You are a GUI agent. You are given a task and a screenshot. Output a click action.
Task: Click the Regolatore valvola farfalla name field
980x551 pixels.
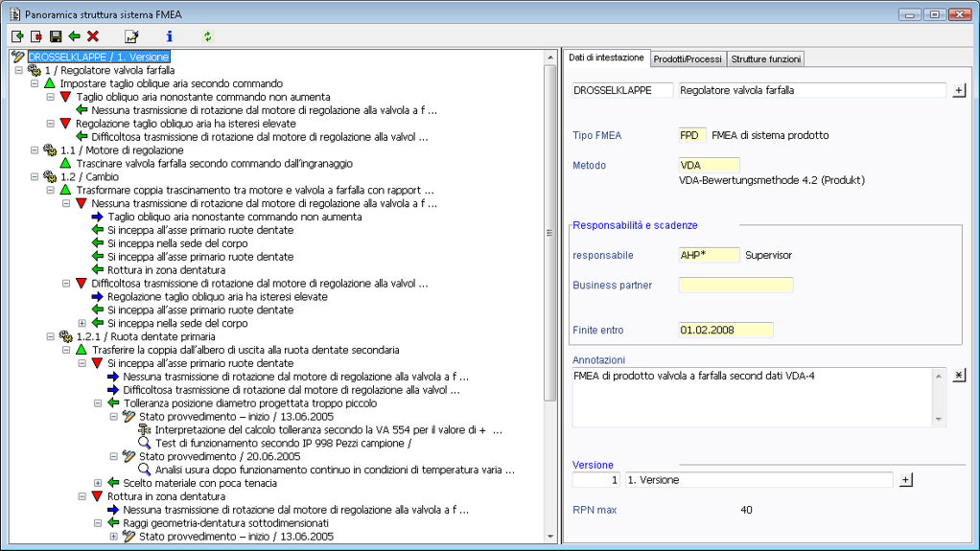(x=812, y=91)
